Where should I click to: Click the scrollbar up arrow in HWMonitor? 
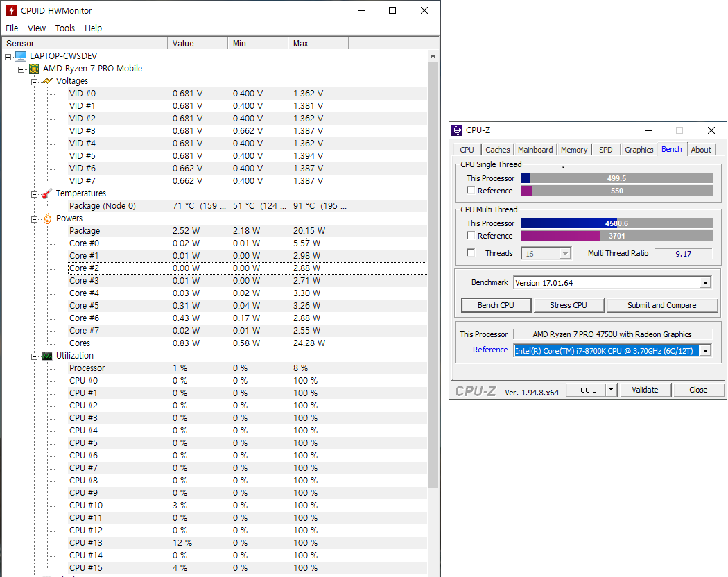pyautogui.click(x=433, y=56)
